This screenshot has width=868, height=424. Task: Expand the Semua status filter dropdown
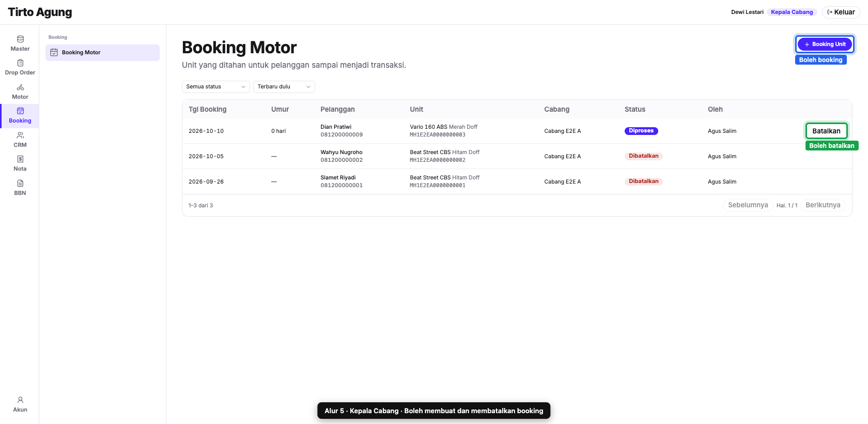tap(216, 87)
